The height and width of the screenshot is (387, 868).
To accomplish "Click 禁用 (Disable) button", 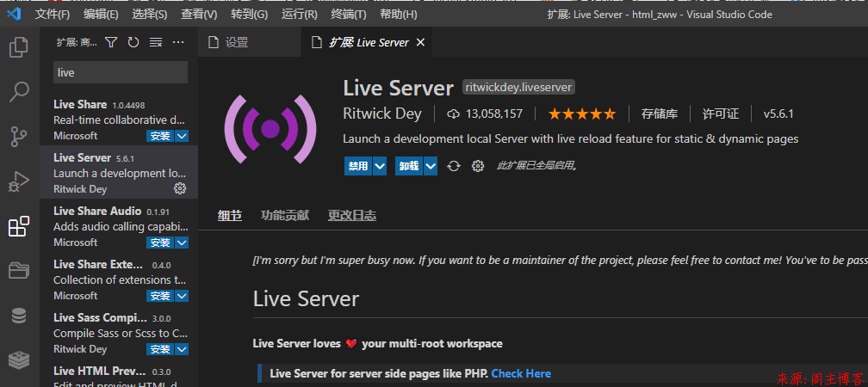I will click(x=358, y=166).
